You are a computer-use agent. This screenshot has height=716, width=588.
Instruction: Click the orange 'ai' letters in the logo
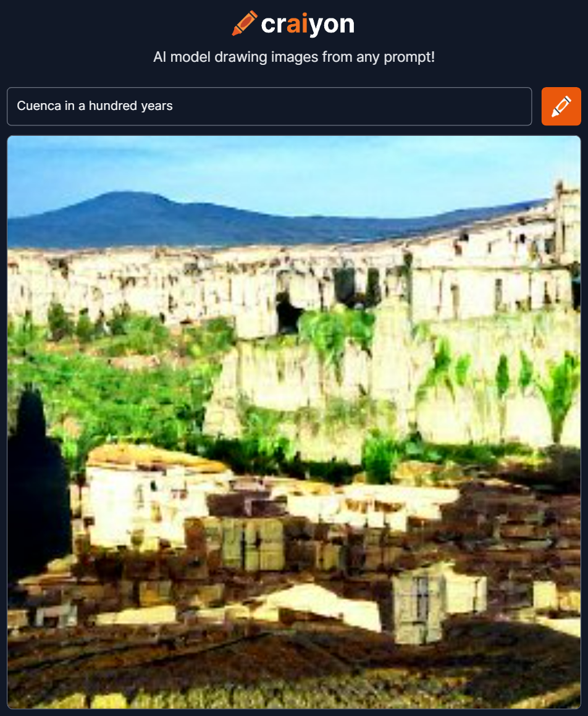(298, 23)
